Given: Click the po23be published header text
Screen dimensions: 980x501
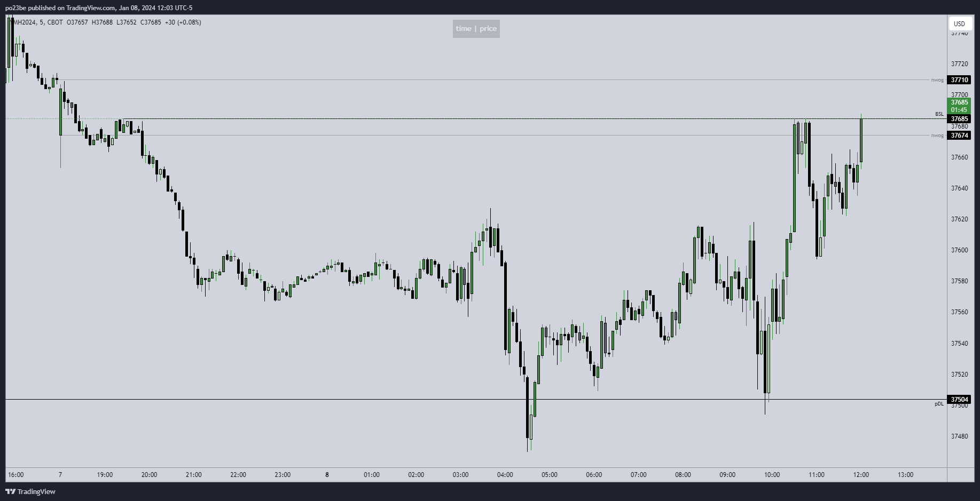Looking at the screenshot, I should pyautogui.click(x=99, y=8).
